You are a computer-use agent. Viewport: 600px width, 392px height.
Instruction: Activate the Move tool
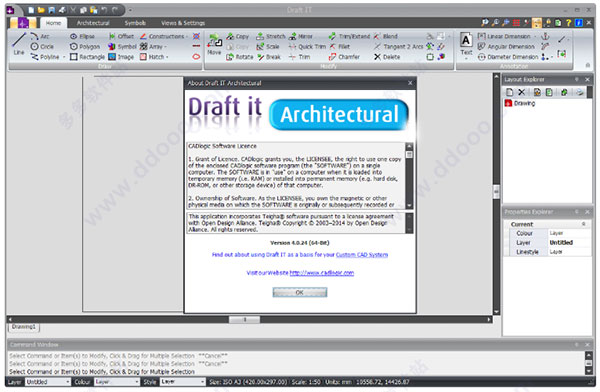(214, 44)
